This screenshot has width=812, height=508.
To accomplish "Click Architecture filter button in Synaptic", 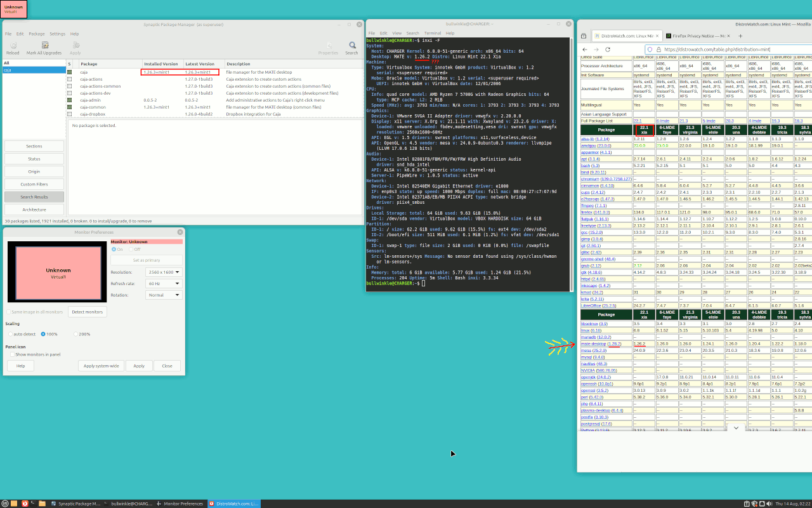I will point(34,210).
